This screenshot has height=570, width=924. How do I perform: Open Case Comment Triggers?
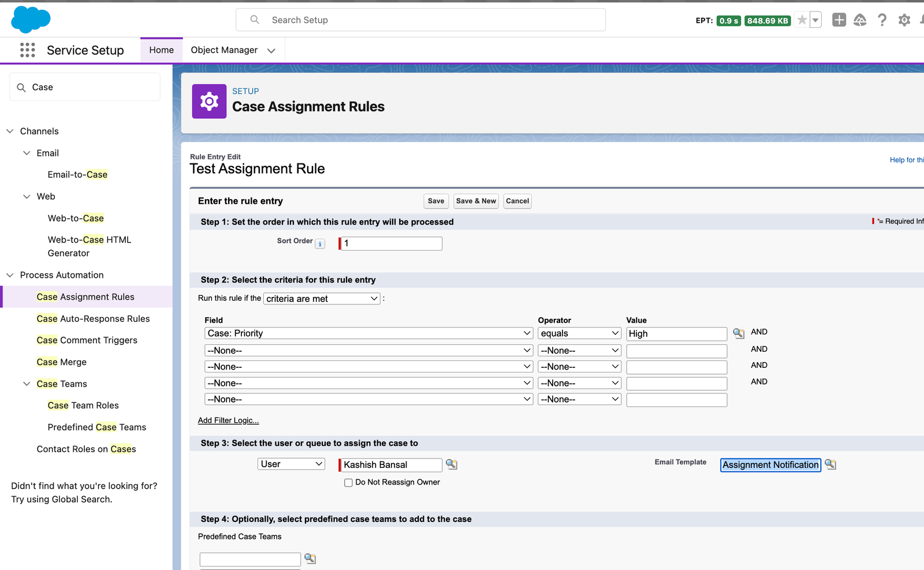click(x=87, y=340)
